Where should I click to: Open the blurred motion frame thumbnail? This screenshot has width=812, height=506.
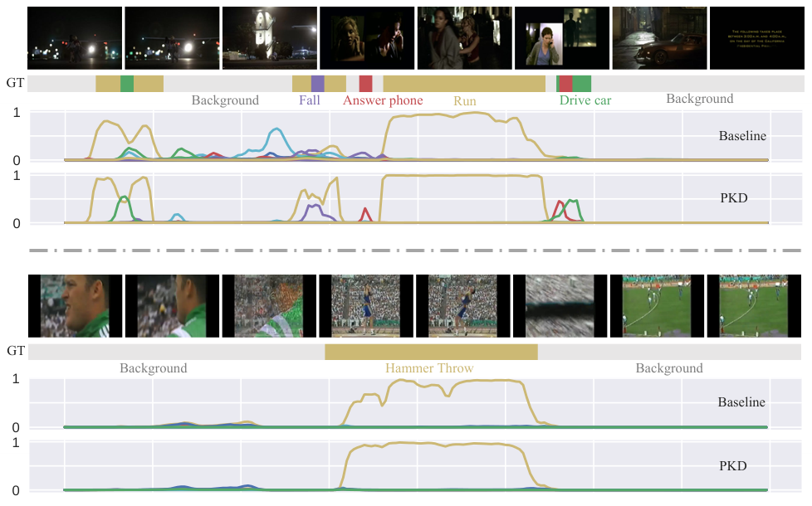pyautogui.click(x=560, y=306)
